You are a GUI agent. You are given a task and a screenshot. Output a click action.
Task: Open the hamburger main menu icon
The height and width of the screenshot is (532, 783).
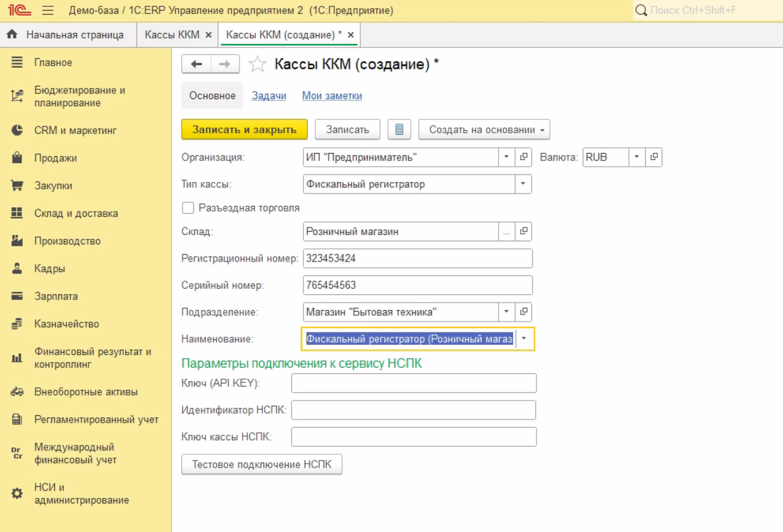(47, 11)
